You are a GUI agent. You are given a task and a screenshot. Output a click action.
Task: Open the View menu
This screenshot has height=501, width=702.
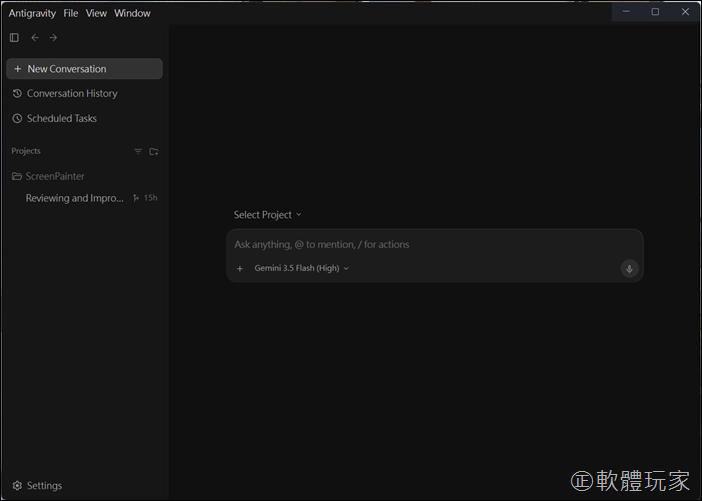click(96, 13)
